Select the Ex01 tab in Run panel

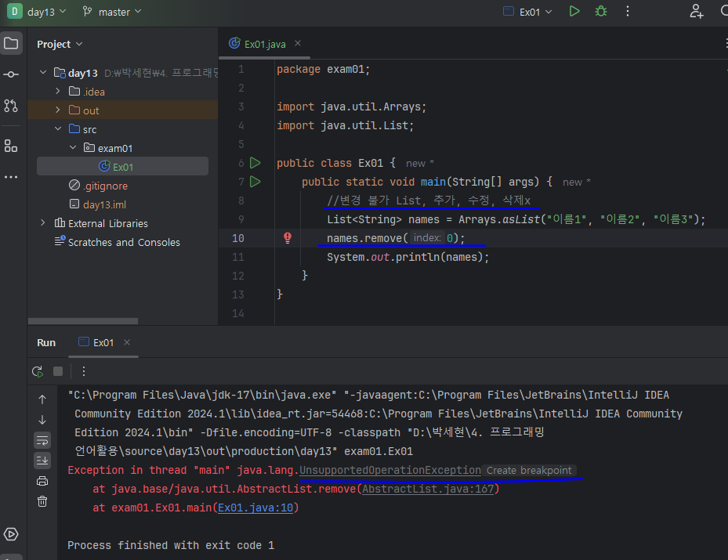tap(103, 342)
